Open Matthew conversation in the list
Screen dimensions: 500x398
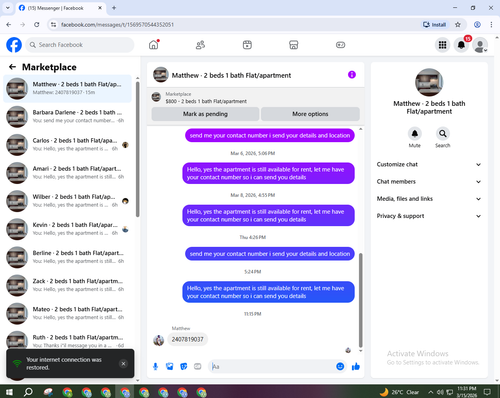(x=68, y=88)
